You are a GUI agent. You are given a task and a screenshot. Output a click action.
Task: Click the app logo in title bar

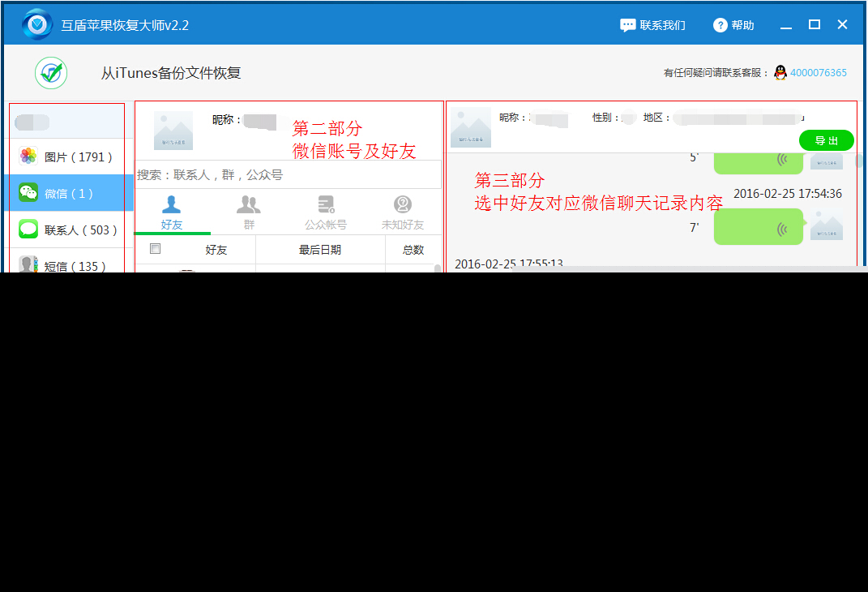point(37,24)
